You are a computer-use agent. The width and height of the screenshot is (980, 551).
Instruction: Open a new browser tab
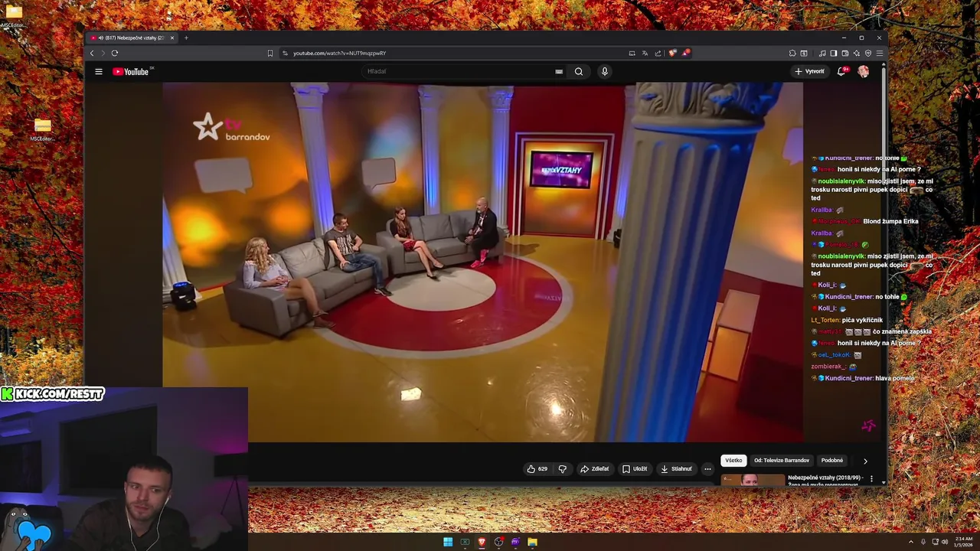coord(186,37)
